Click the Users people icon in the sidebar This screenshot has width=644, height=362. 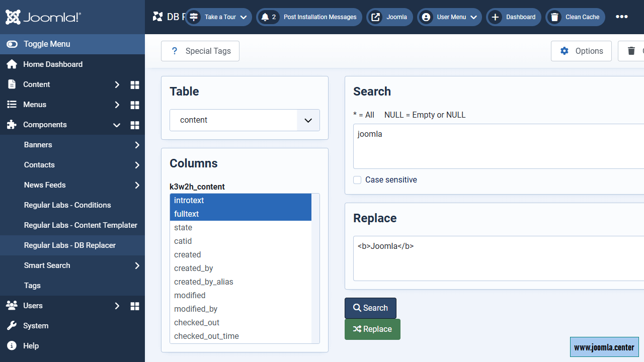(x=12, y=306)
